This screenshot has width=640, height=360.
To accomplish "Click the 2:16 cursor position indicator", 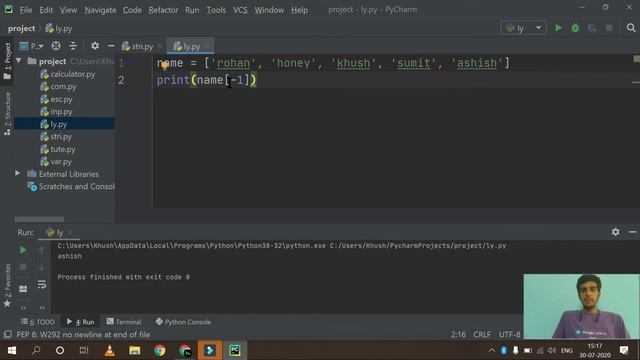I will 458,334.
